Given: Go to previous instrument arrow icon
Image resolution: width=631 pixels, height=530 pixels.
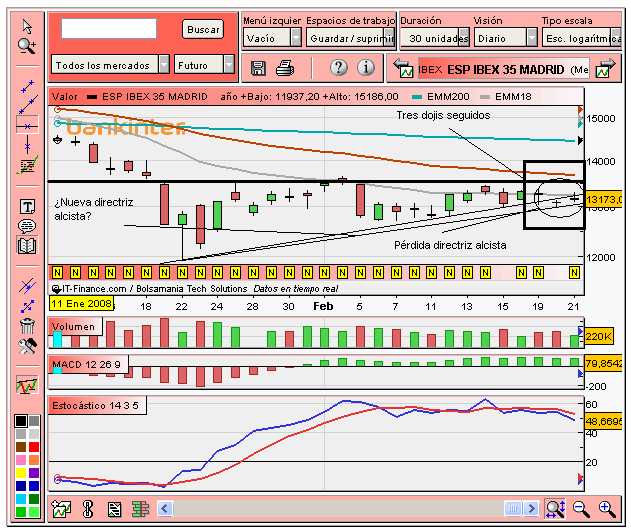Looking at the screenshot, I should pyautogui.click(x=403, y=68).
